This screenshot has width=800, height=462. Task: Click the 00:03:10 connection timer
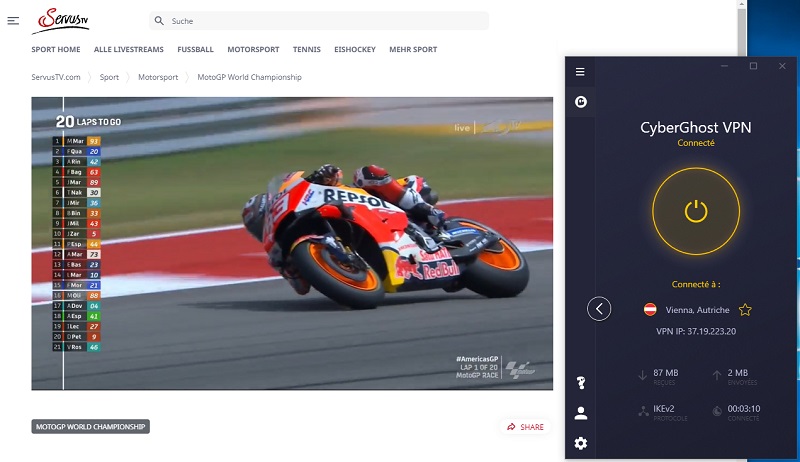pos(744,408)
